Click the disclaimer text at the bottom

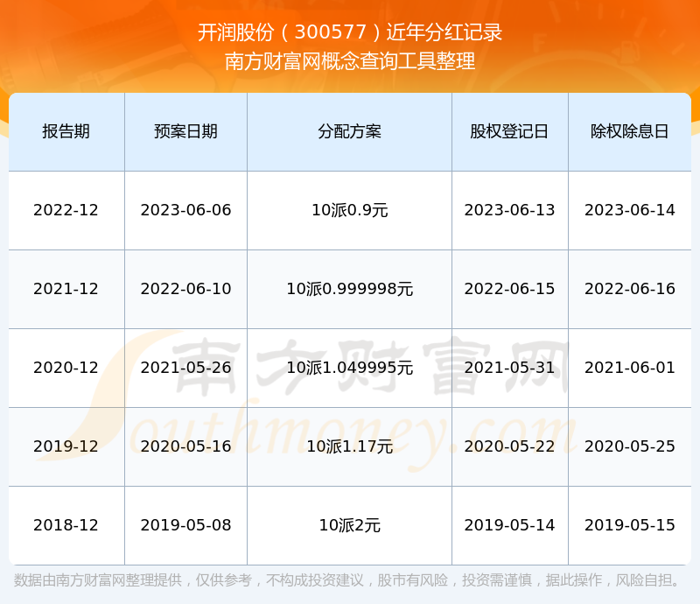(x=346, y=580)
